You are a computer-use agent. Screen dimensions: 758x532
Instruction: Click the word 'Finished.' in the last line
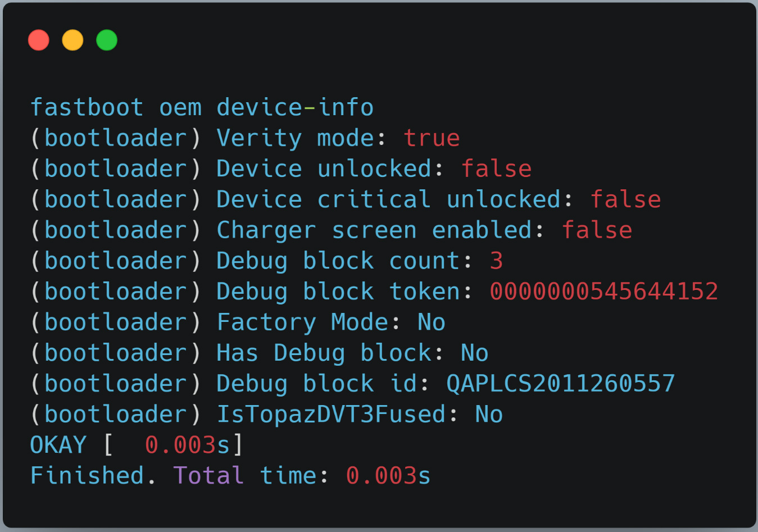click(x=93, y=476)
